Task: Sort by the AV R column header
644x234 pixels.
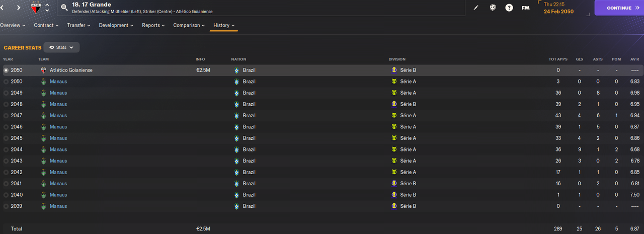Action: coord(635,59)
